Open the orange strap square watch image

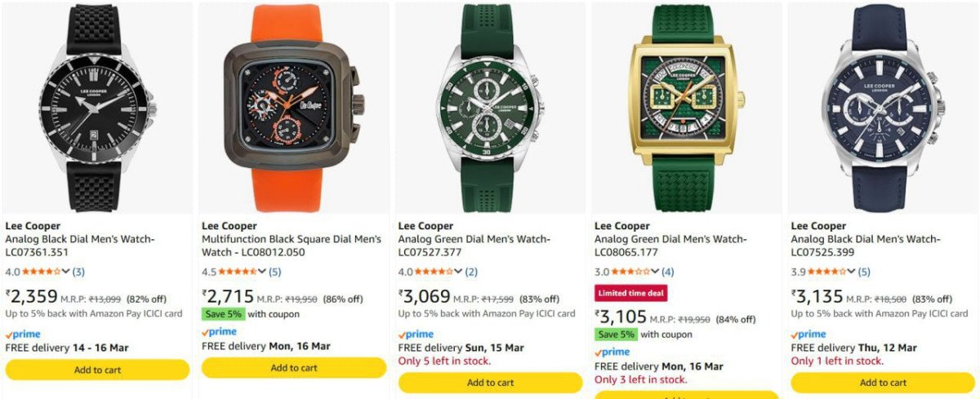[294, 108]
